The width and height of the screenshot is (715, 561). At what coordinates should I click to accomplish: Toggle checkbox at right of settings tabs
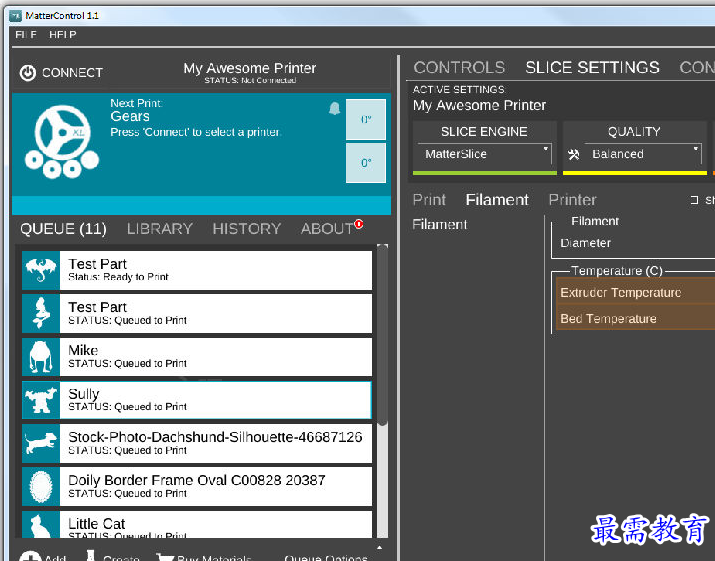694,200
